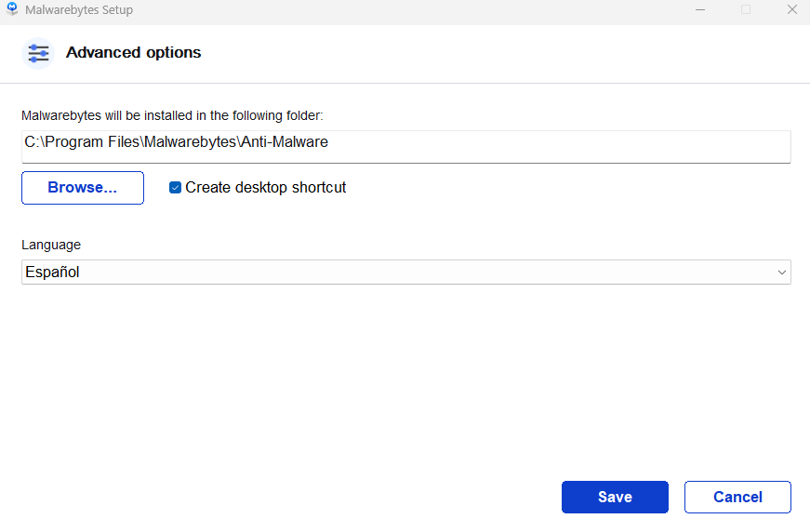Click the 'Language' field label

[x=51, y=245]
